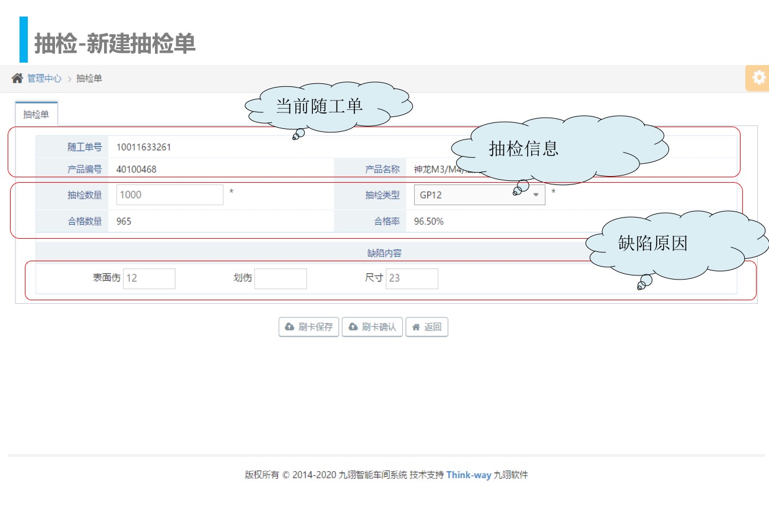Click the 表面伤 defect count field
Image resolution: width=769 pixels, height=532 pixels.
coord(149,278)
